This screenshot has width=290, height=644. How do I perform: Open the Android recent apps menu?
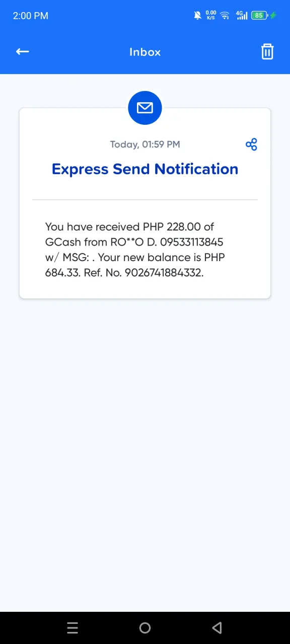(72, 628)
